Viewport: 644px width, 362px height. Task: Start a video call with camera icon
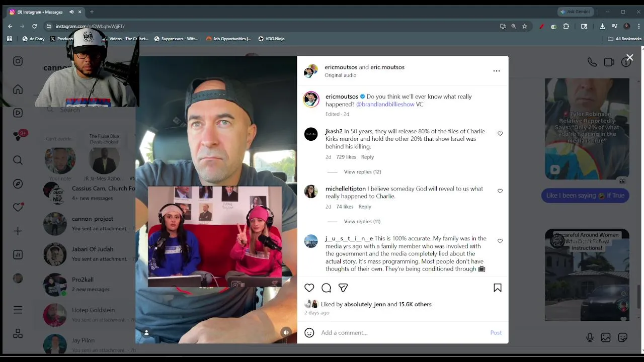point(609,62)
